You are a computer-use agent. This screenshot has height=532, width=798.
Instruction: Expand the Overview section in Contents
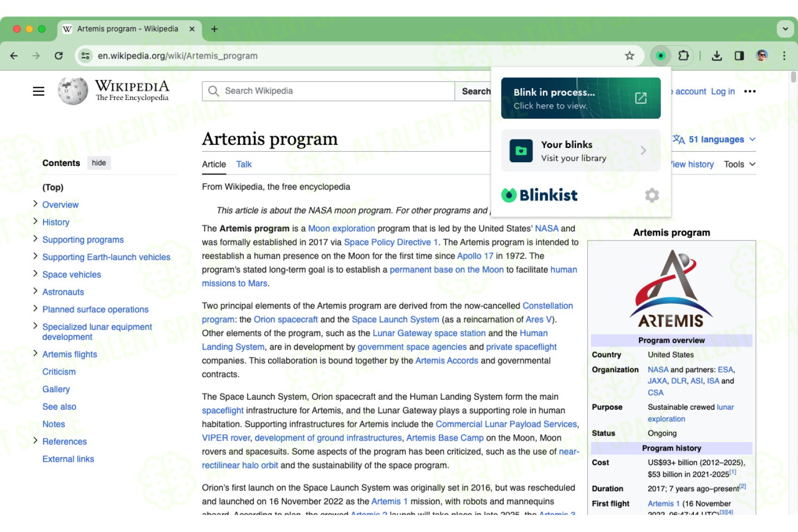click(35, 204)
